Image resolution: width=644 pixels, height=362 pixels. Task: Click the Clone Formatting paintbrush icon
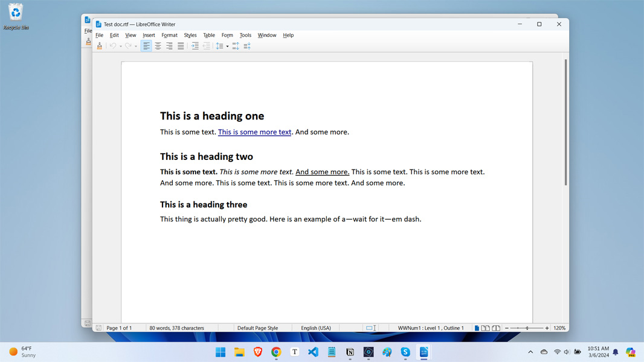click(x=100, y=46)
